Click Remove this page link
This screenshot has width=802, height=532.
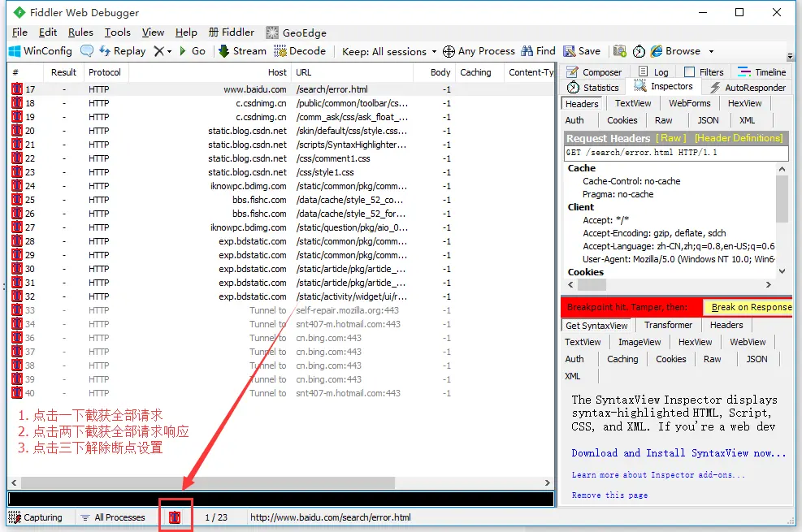[609, 495]
